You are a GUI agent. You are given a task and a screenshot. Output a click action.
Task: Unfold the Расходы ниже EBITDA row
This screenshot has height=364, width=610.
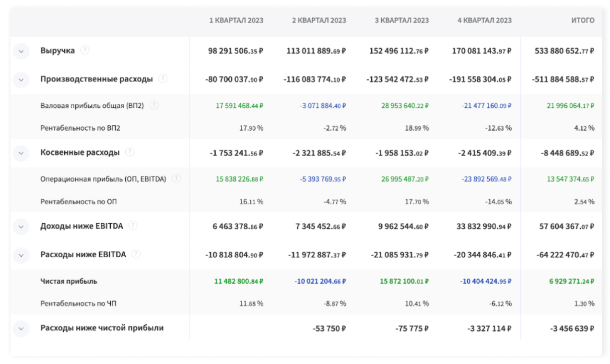(21, 255)
